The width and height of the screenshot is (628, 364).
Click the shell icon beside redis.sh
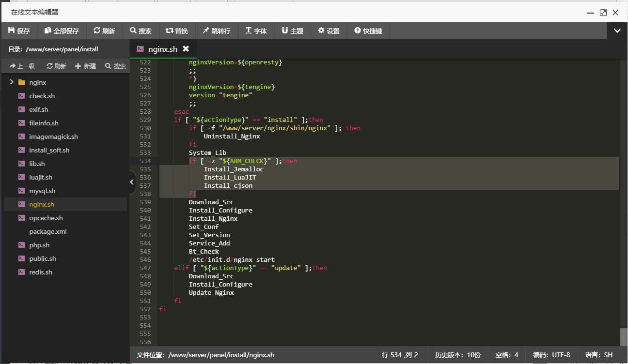(21, 272)
